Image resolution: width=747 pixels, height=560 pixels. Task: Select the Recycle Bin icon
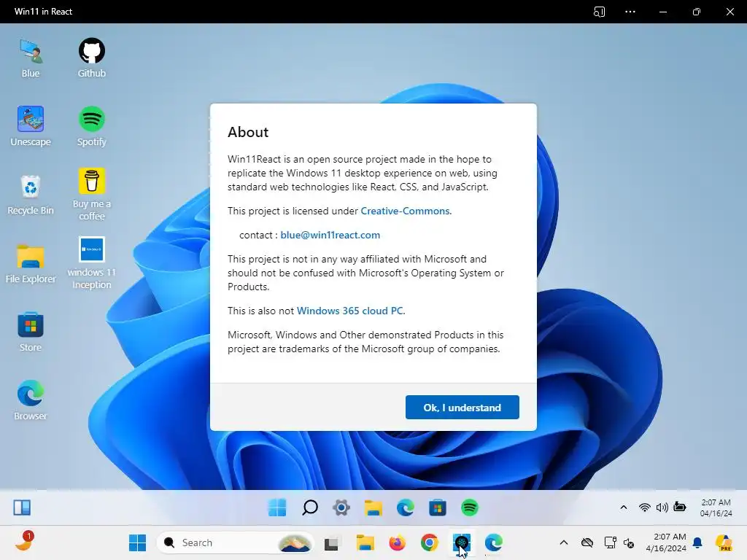coord(31,195)
